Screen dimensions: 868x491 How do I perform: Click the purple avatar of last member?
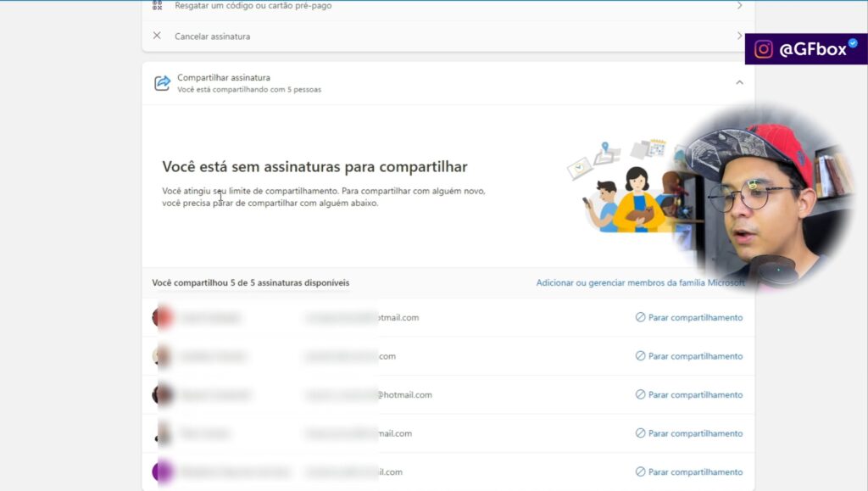[x=163, y=472]
